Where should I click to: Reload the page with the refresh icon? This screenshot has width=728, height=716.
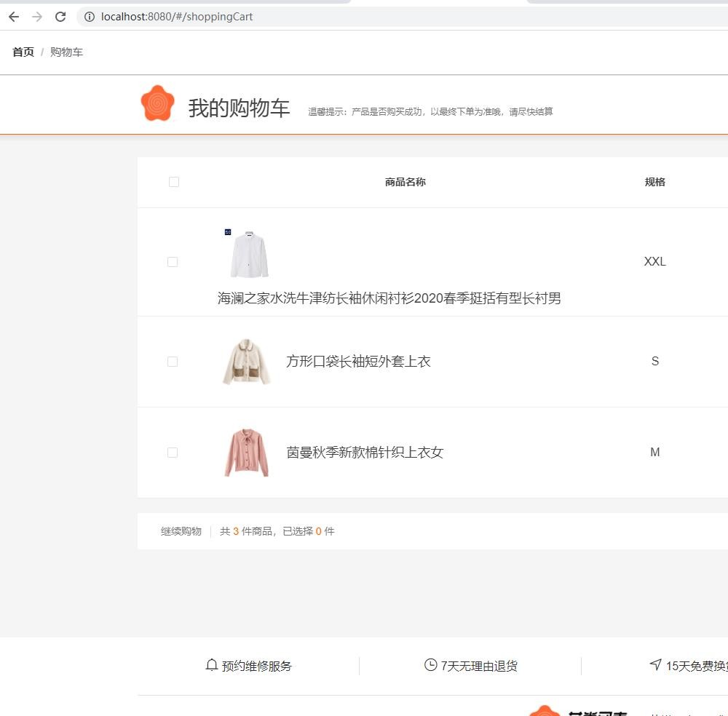coord(60,17)
